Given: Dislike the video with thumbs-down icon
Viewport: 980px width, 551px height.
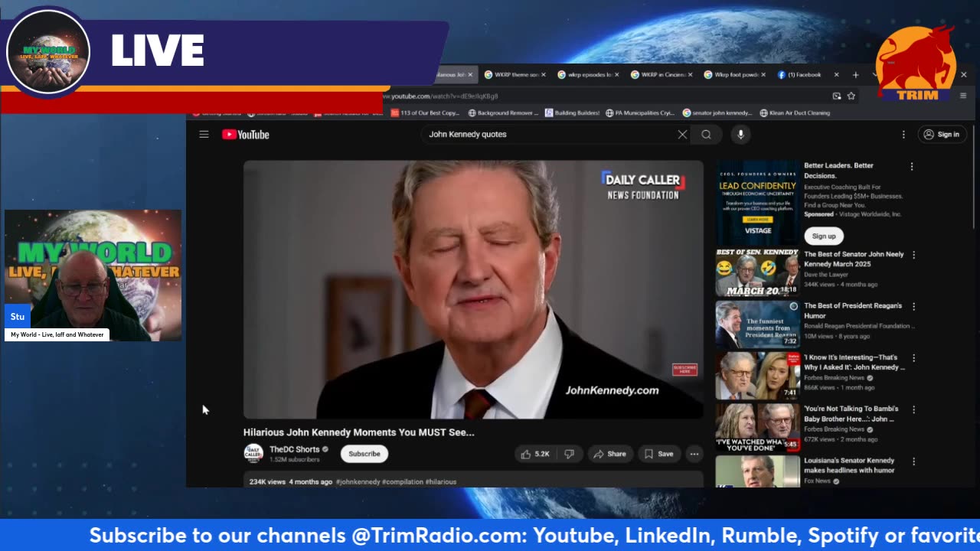Looking at the screenshot, I should tap(569, 454).
